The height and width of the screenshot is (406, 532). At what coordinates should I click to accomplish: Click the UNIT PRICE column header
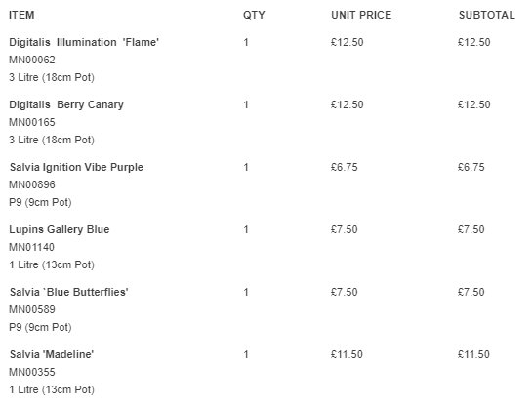[361, 15]
